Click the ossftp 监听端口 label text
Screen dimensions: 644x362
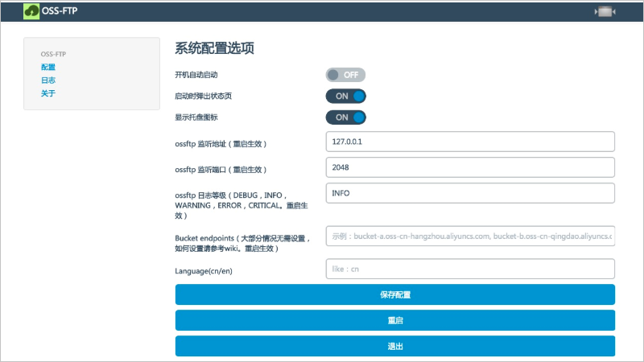pyautogui.click(x=221, y=170)
